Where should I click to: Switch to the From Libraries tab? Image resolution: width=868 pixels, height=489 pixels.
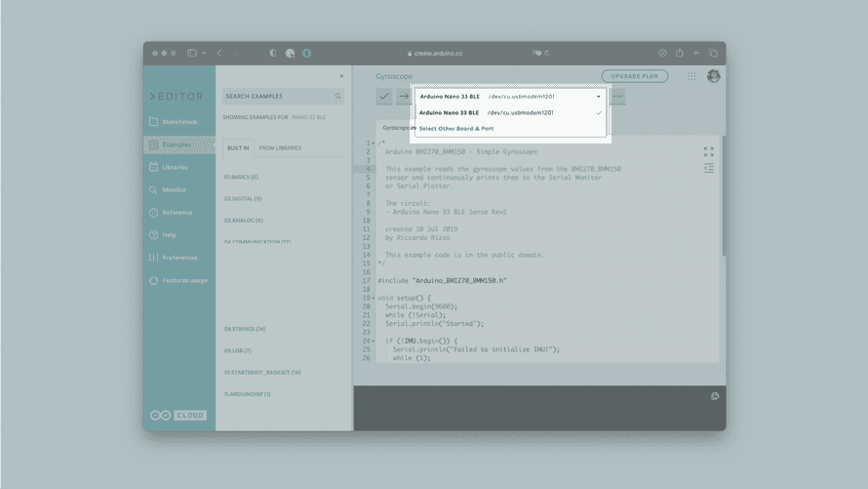280,148
